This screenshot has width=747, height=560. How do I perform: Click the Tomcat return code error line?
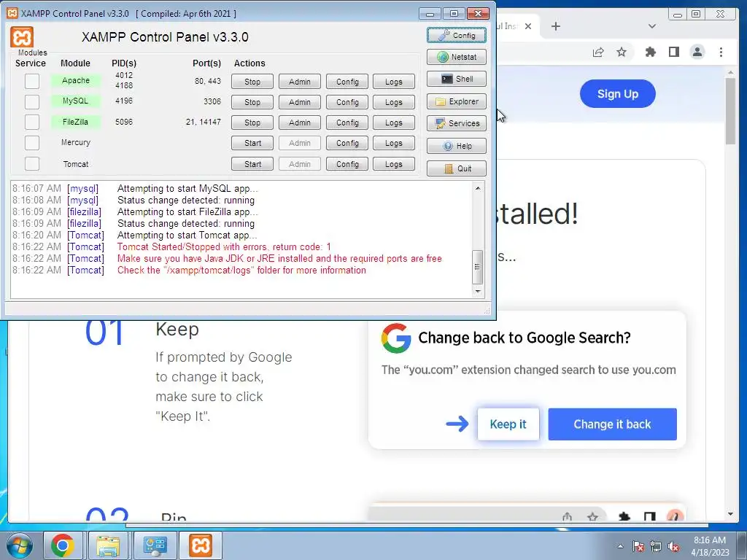click(x=224, y=246)
